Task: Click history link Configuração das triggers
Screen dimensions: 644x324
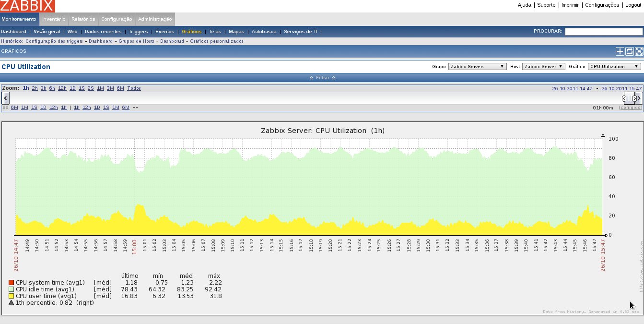Action: [55, 41]
